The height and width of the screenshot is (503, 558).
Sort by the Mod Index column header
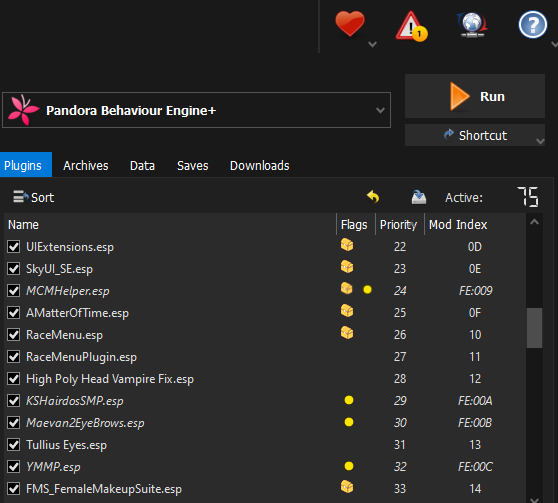tap(475, 225)
